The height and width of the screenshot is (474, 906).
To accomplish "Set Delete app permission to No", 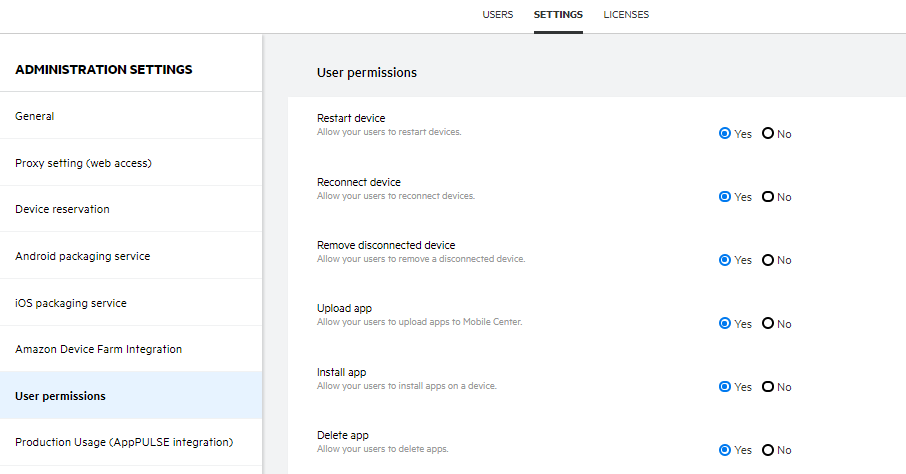I will [x=768, y=450].
